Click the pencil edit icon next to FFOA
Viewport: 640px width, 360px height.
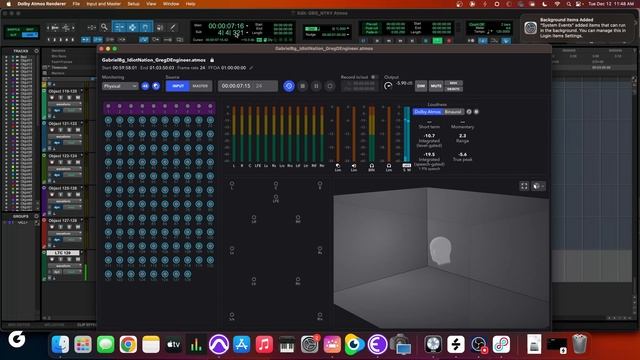click(x=251, y=68)
